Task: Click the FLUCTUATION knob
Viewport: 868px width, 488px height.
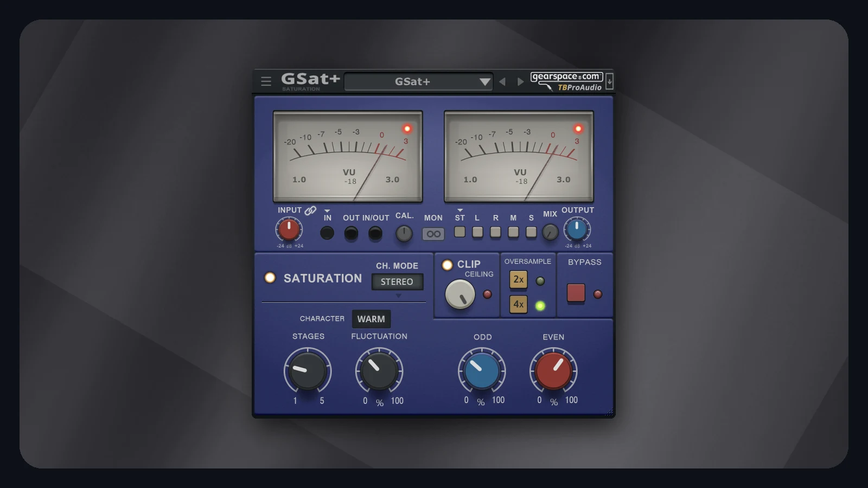Action: (379, 371)
